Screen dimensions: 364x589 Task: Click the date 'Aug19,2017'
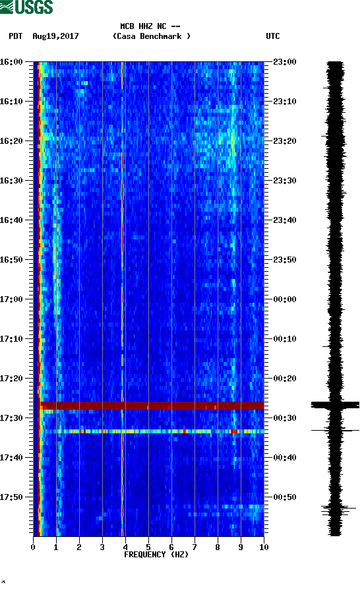pyautogui.click(x=55, y=36)
